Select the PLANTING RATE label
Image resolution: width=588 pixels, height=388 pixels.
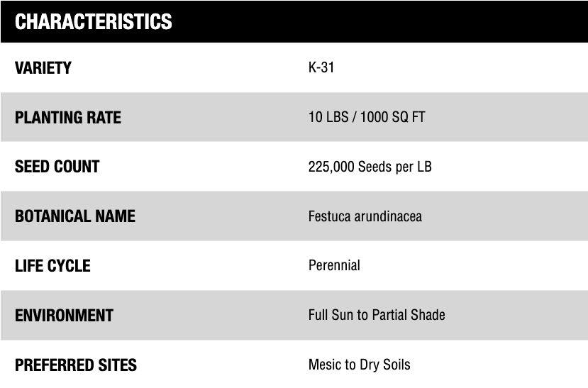pyautogui.click(x=68, y=118)
